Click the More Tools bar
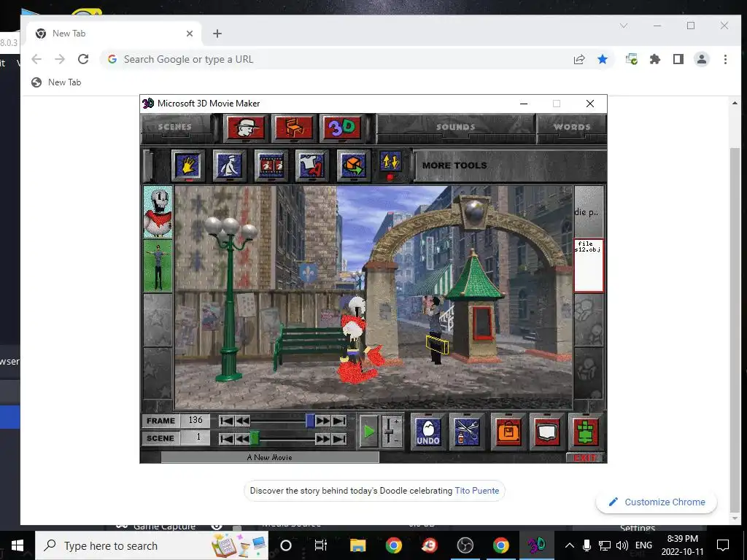The image size is (747, 560). point(510,166)
